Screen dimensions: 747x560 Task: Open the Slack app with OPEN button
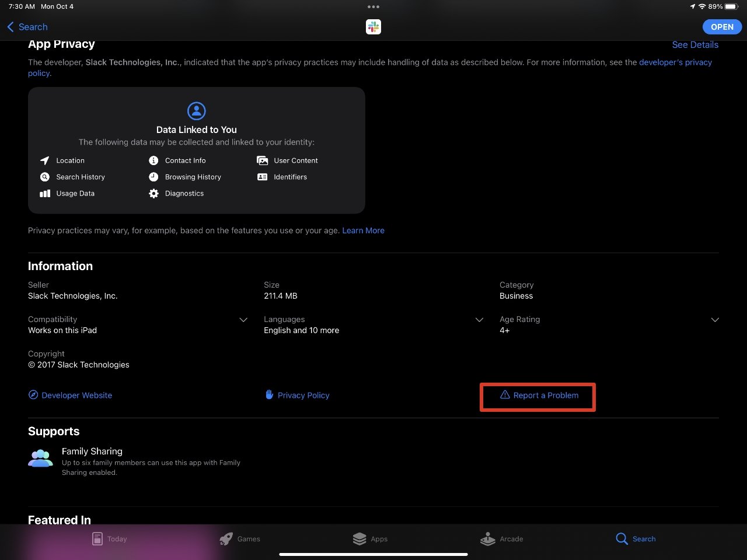(x=722, y=27)
